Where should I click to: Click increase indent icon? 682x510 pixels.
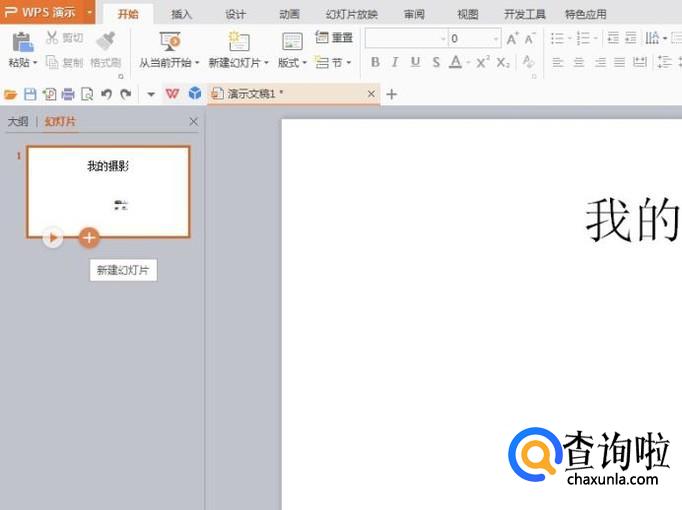point(631,38)
